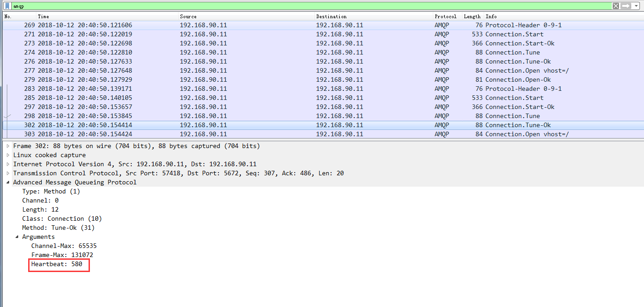Viewport: 644px width, 307px height.
Task: Open the display filter bookmarks icon
Action: point(7,6)
